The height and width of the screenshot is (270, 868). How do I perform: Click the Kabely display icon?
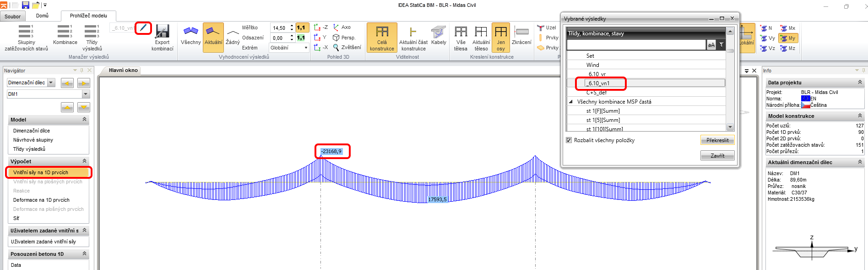(438, 35)
